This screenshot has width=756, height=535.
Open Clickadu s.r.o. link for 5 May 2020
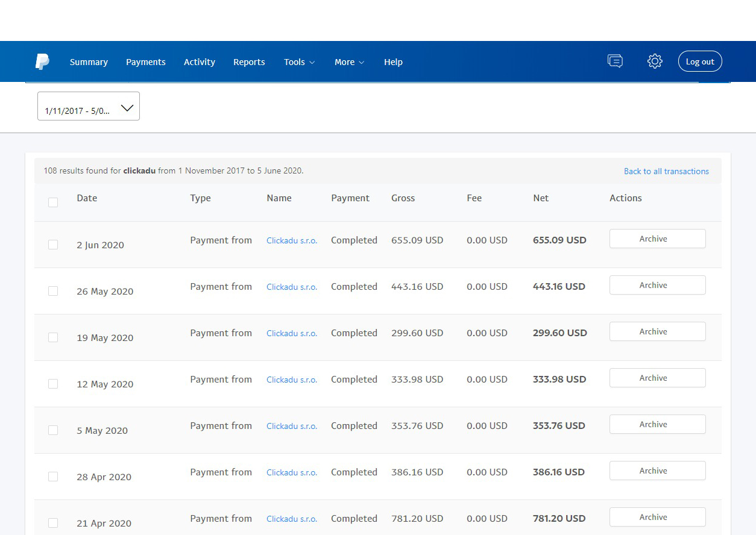tap(292, 426)
